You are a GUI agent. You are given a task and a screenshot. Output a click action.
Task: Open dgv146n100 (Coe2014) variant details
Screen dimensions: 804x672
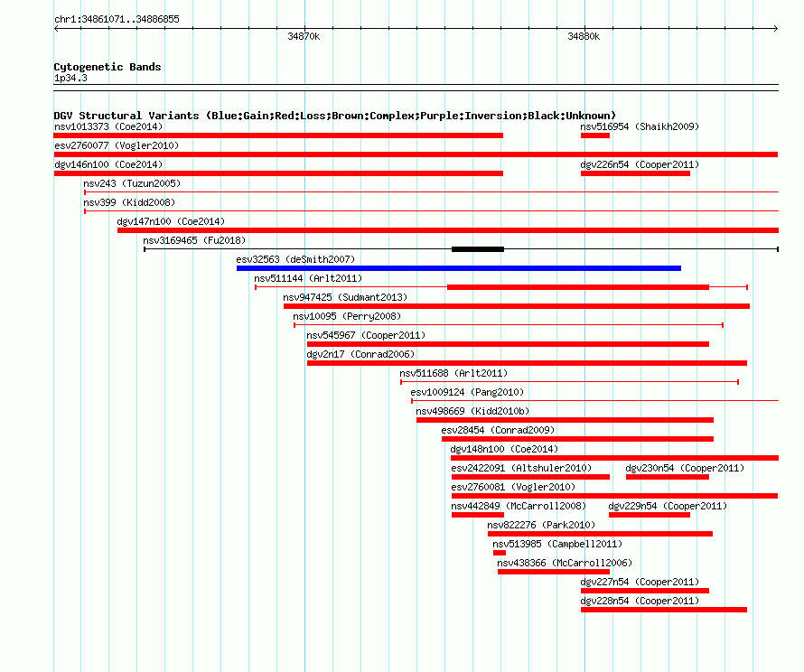point(108,164)
